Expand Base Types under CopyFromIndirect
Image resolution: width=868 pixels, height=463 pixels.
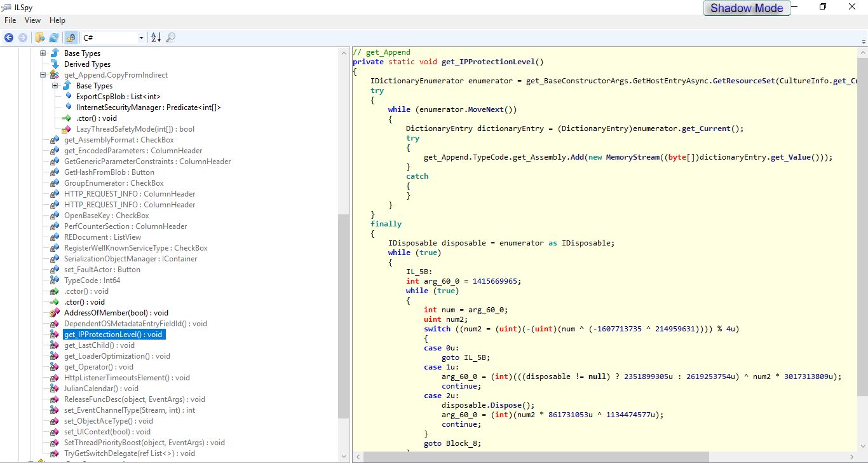point(55,86)
